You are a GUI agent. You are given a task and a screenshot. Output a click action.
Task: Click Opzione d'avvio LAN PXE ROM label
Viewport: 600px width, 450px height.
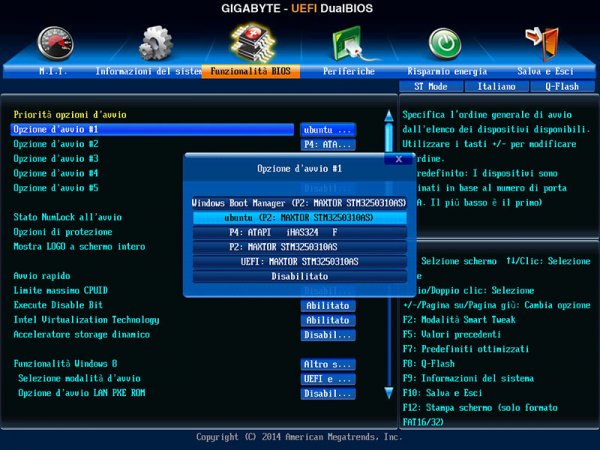82,393
